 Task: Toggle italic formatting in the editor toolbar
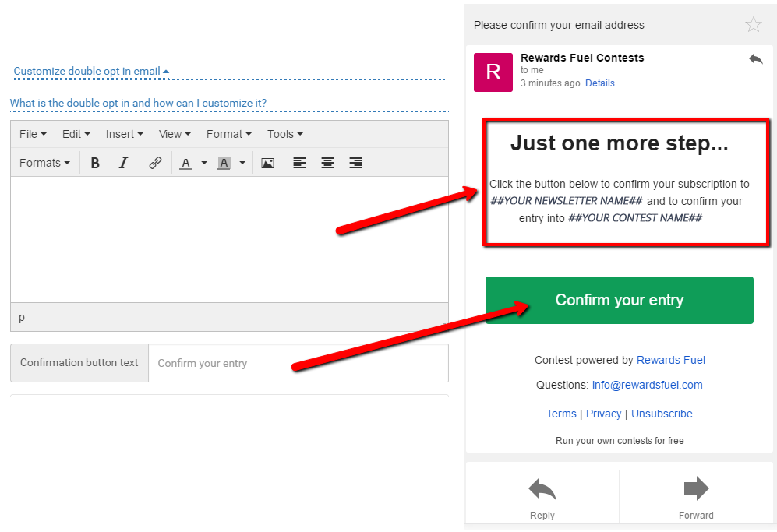pos(123,163)
